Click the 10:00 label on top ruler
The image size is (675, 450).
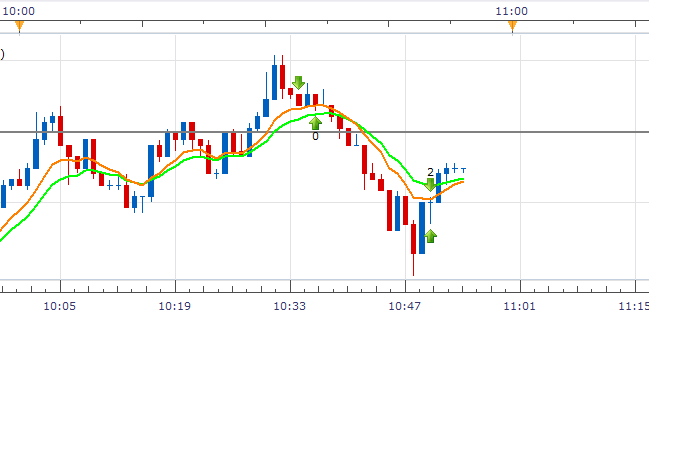coord(19,11)
